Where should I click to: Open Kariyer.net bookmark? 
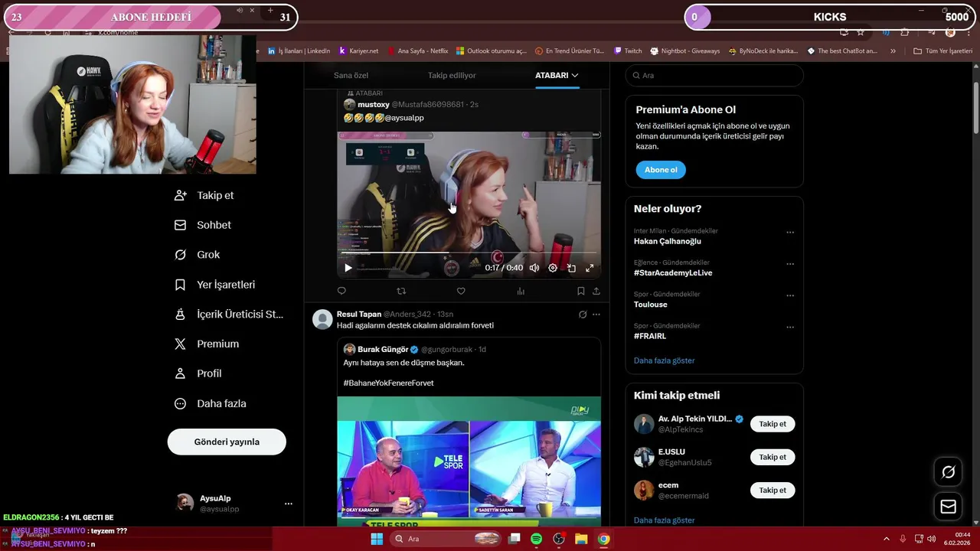tap(359, 51)
